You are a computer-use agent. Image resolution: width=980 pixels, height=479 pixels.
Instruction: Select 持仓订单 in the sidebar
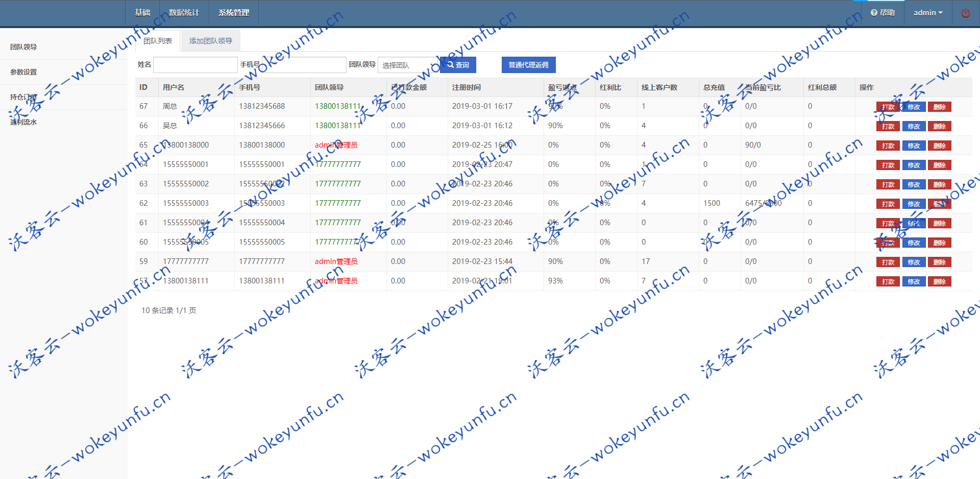click(x=23, y=97)
